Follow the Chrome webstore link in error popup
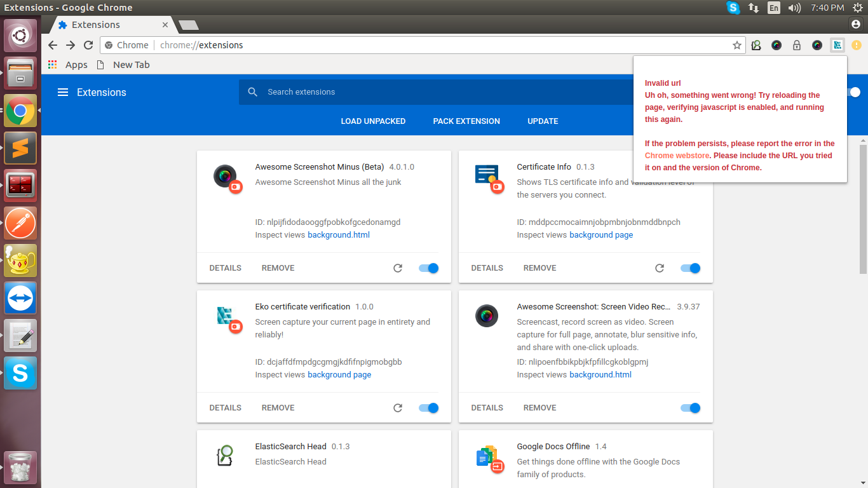 (677, 156)
